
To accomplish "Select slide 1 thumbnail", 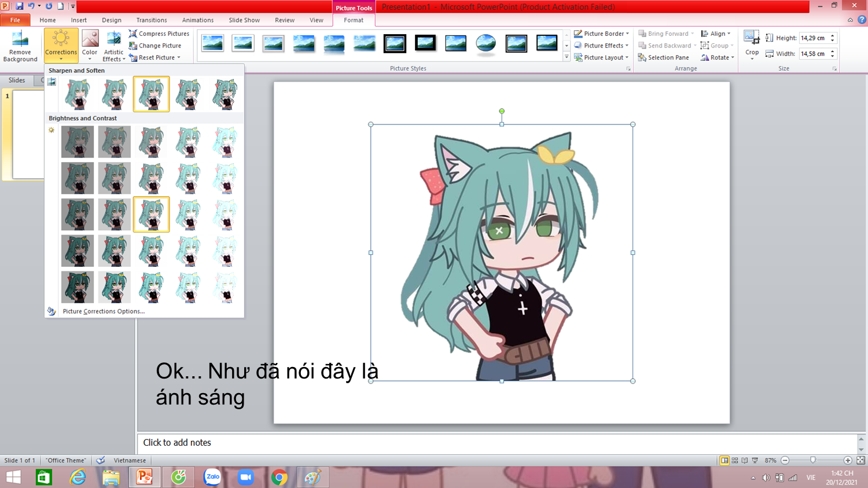I will click(28, 134).
